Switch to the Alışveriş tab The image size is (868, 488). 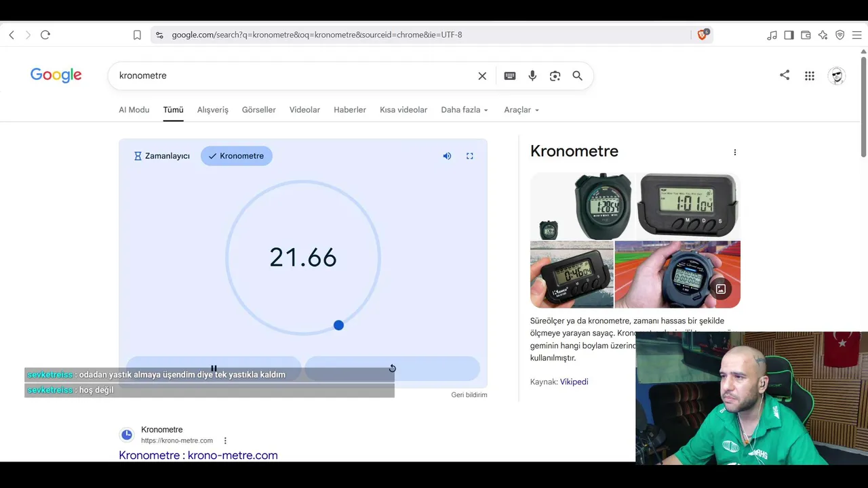(x=213, y=110)
